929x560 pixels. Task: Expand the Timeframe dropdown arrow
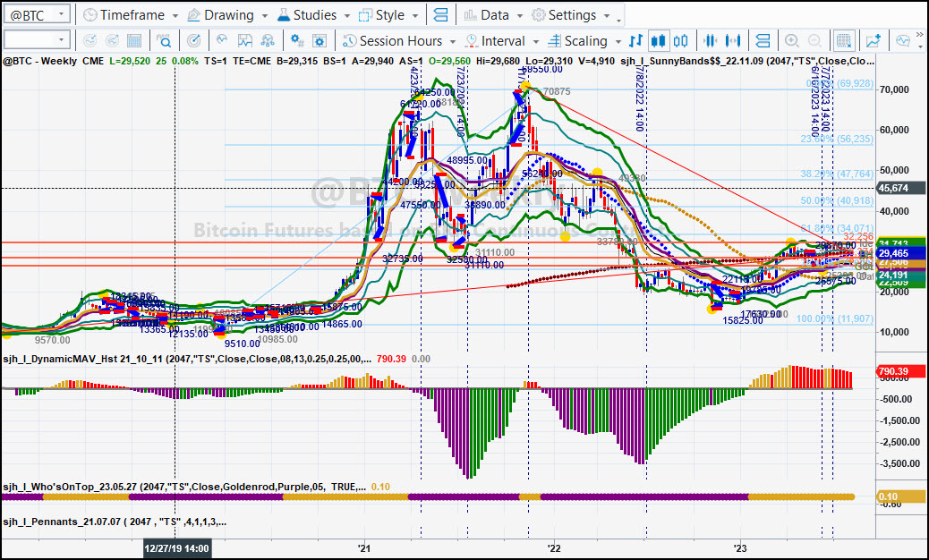pos(175,15)
